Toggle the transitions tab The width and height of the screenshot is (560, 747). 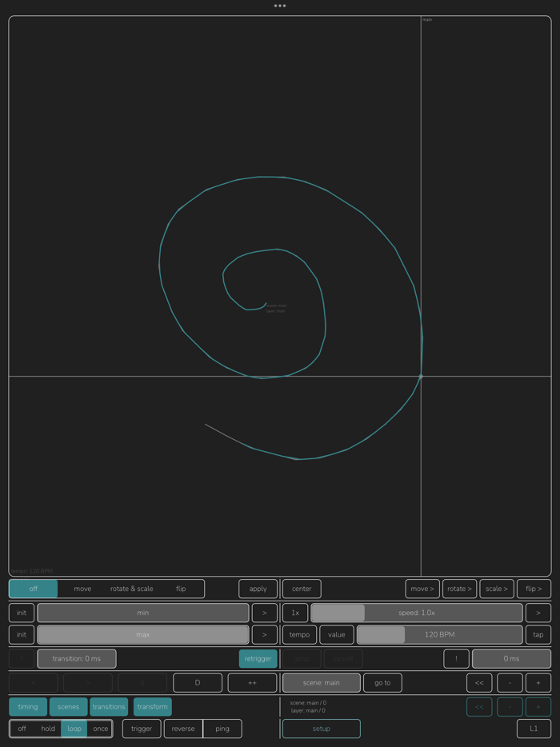(x=109, y=707)
